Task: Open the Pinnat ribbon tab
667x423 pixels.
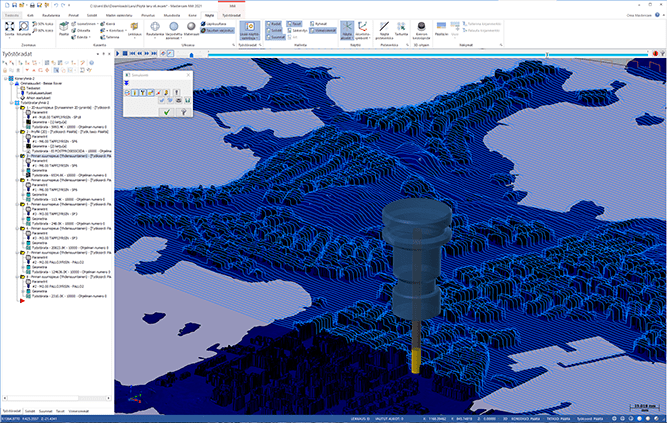Action: point(74,15)
